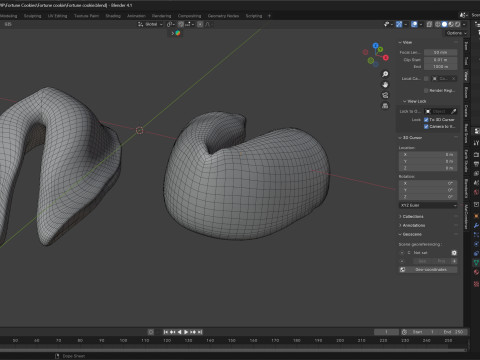Open the Texture checker properties tab
The height and width of the screenshot is (360, 480).
476,284
